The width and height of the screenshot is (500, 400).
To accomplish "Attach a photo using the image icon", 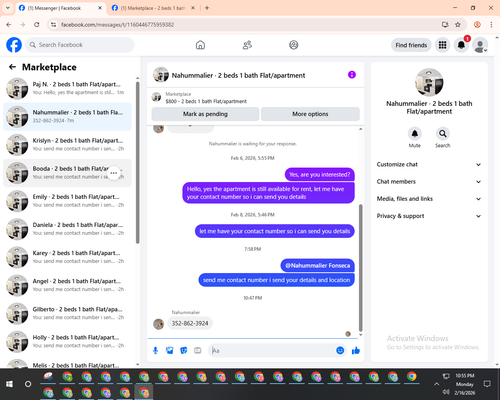I will tap(169, 350).
